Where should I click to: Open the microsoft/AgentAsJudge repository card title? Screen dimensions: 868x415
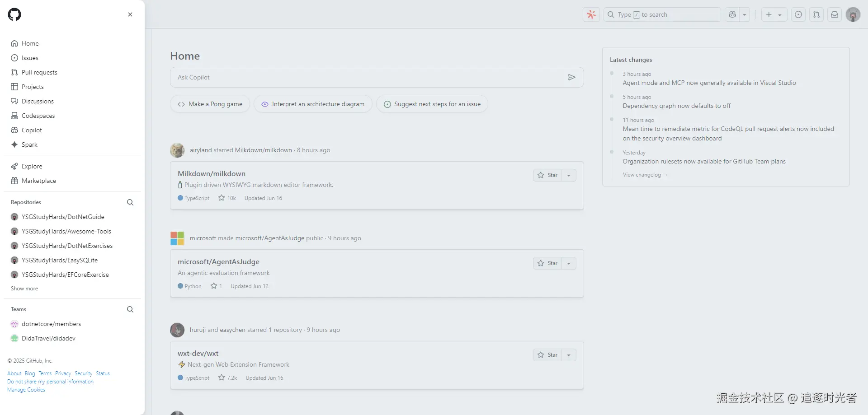(x=218, y=261)
